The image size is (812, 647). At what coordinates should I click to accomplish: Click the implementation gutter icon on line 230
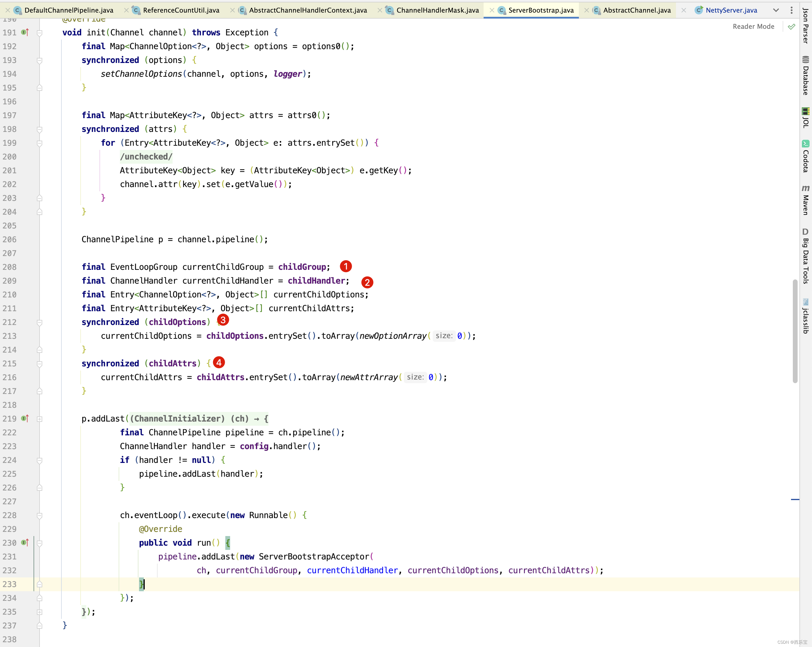click(25, 543)
